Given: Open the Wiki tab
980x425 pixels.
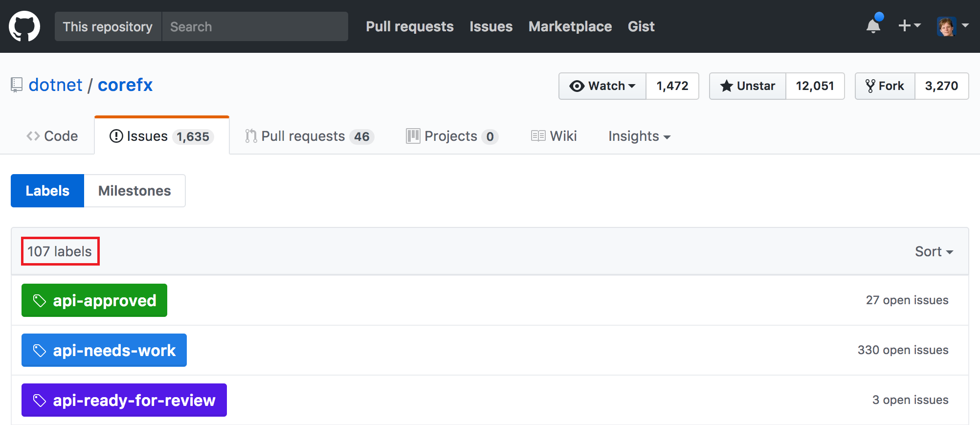Looking at the screenshot, I should pyautogui.click(x=554, y=136).
